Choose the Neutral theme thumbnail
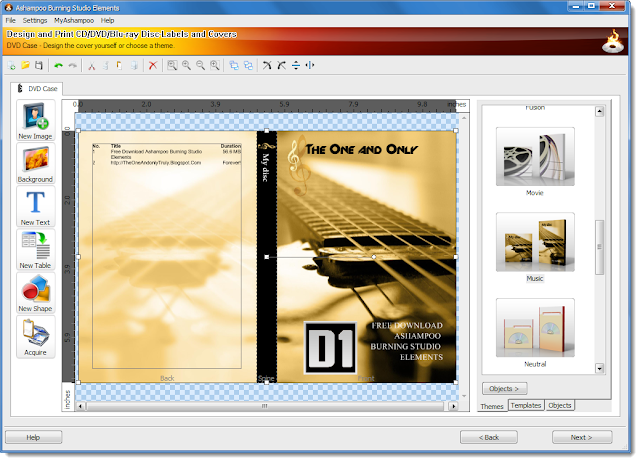Viewport: 640px width, 462px height. [535, 328]
